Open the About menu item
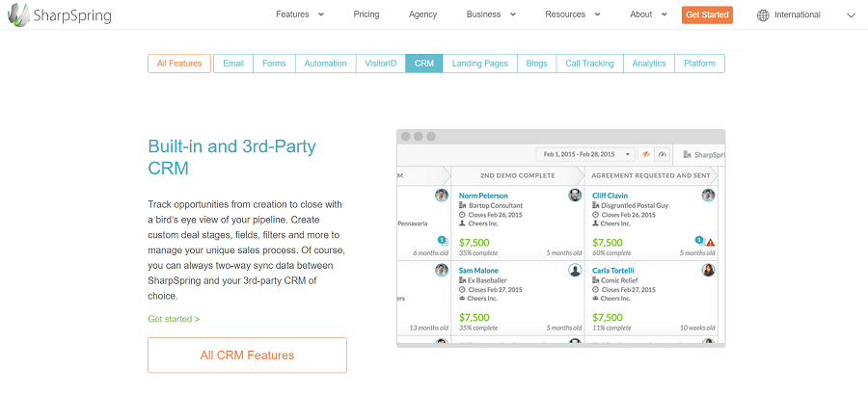The width and height of the screenshot is (868, 394). (641, 14)
